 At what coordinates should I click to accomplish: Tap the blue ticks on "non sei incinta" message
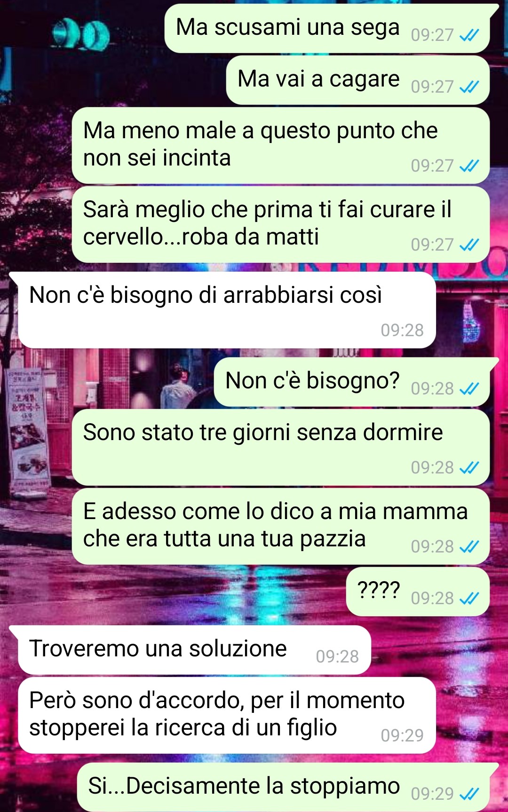[469, 166]
